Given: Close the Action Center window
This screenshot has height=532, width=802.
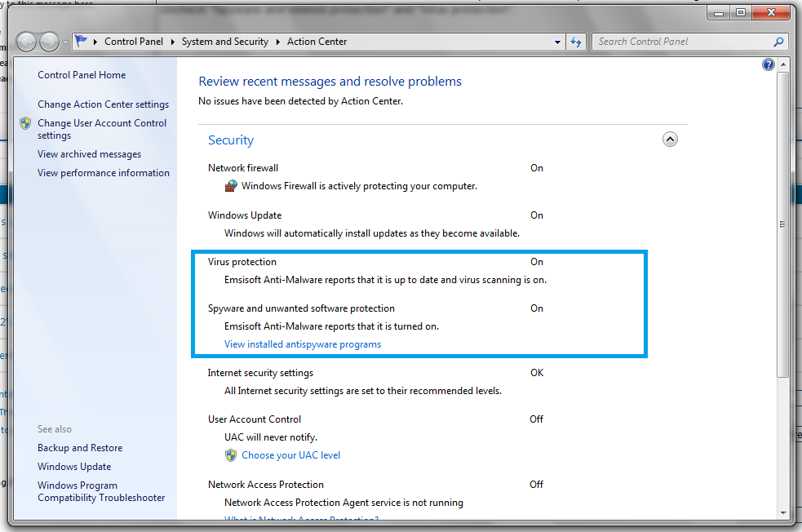Looking at the screenshot, I should (771, 13).
